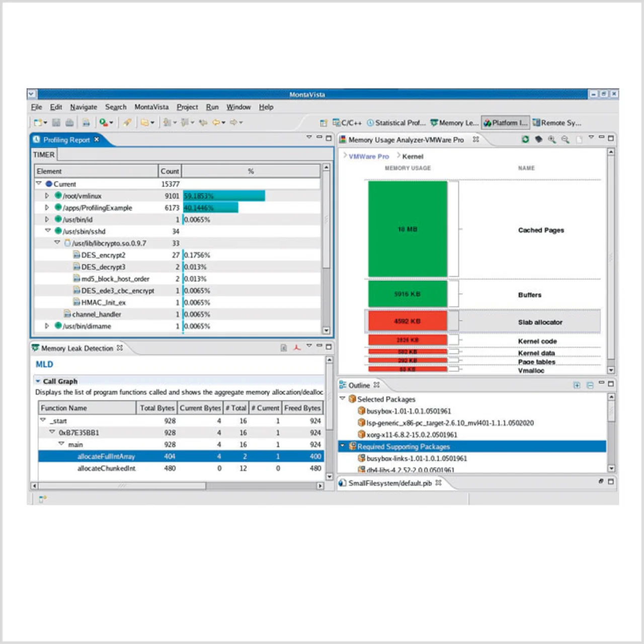Viewport: 644px width, 644px height.
Task: Collapse the Call Graph section
Action: click(38, 381)
